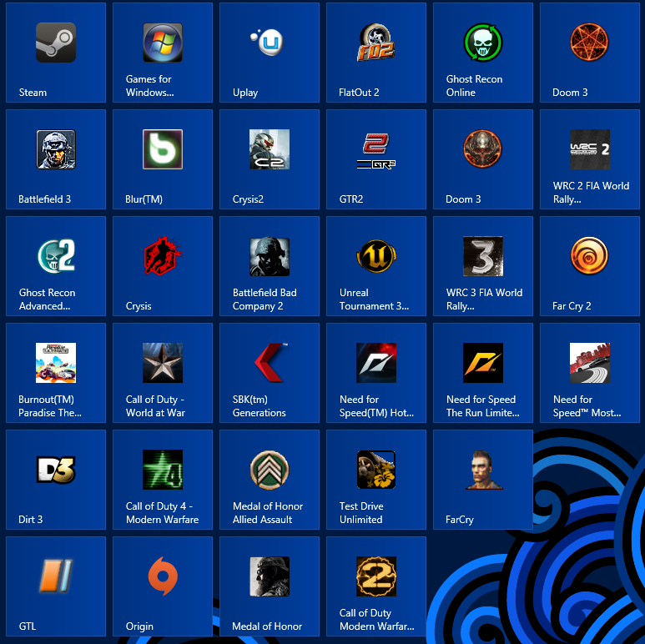The image size is (645, 644).
Task: Launch GTR2 tile
Action: coord(376,159)
